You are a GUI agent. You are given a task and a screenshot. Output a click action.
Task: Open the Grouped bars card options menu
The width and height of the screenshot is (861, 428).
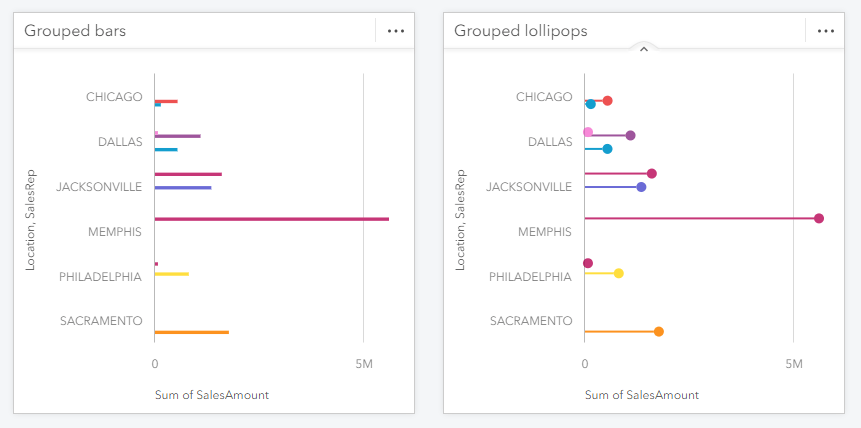tap(396, 31)
